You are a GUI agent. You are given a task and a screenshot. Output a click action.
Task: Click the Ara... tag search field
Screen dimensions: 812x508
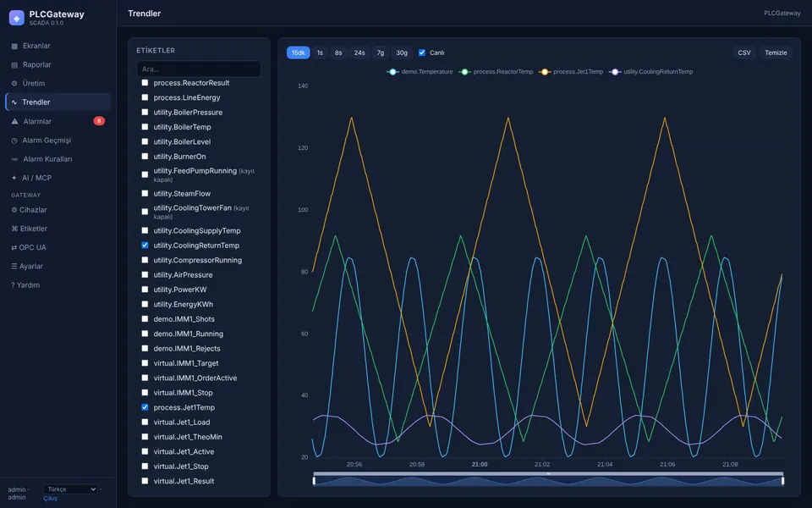[199, 69]
